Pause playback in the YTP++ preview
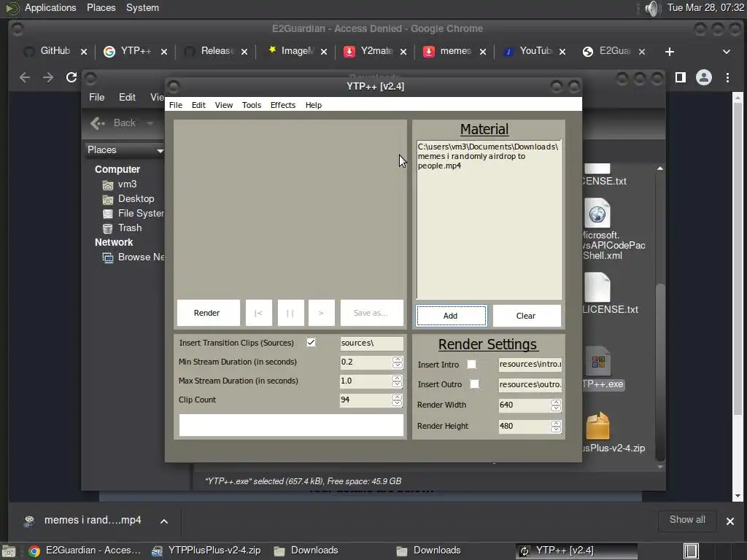The width and height of the screenshot is (747, 560). [290, 313]
